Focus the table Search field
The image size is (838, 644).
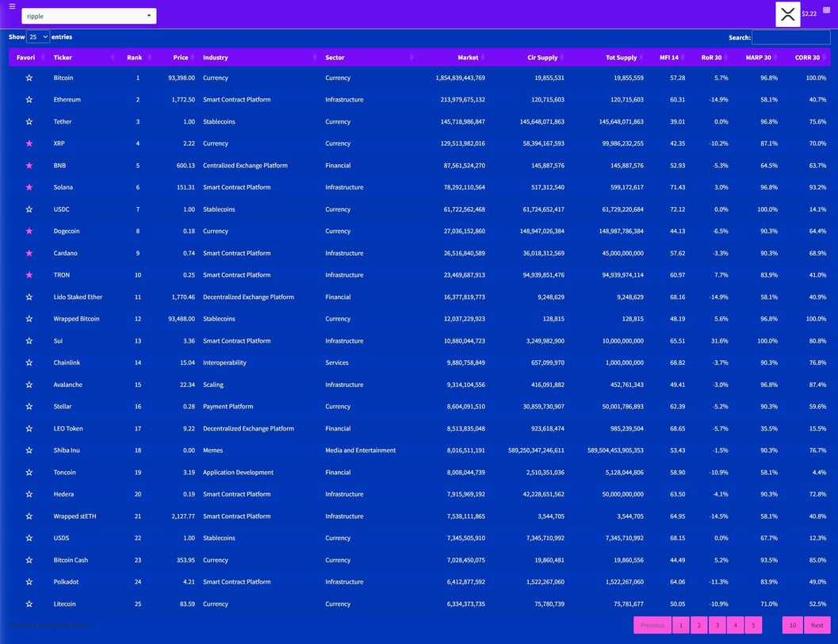[791, 37]
